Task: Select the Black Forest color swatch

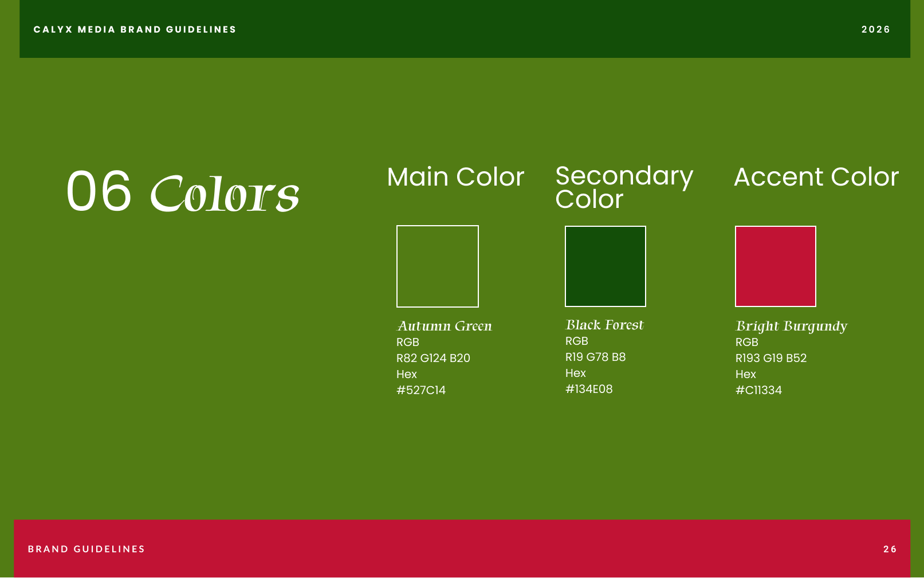Action: coord(605,266)
